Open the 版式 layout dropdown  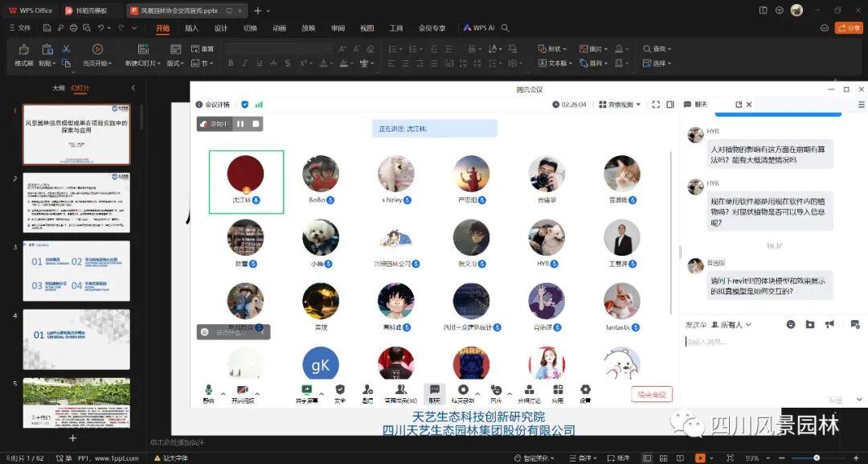coord(176,62)
